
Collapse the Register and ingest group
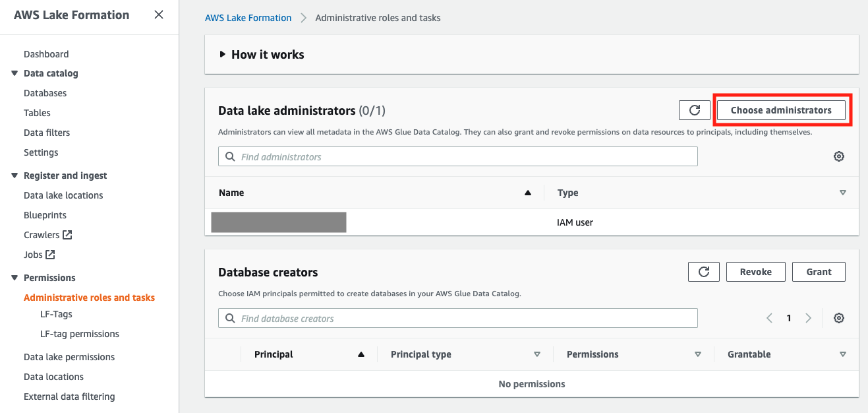point(14,175)
